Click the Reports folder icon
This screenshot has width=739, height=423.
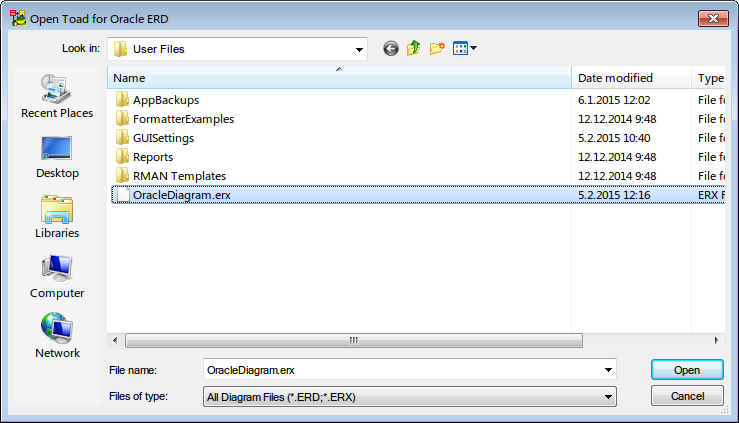[x=122, y=156]
